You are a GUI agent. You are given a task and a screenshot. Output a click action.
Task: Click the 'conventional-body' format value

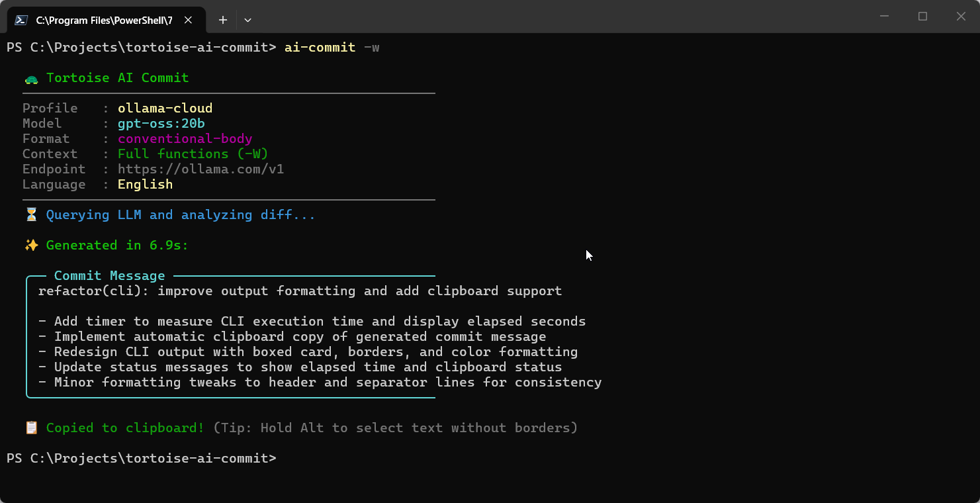tap(185, 139)
